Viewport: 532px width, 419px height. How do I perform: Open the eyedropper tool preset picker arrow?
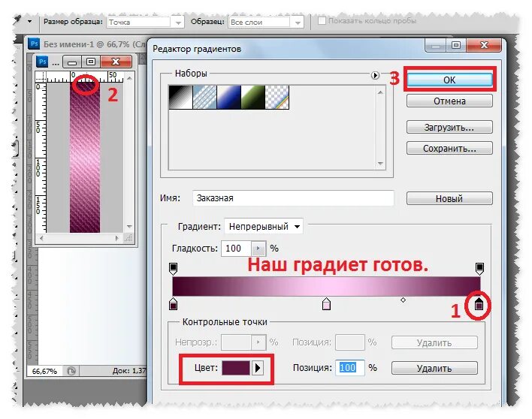30,21
